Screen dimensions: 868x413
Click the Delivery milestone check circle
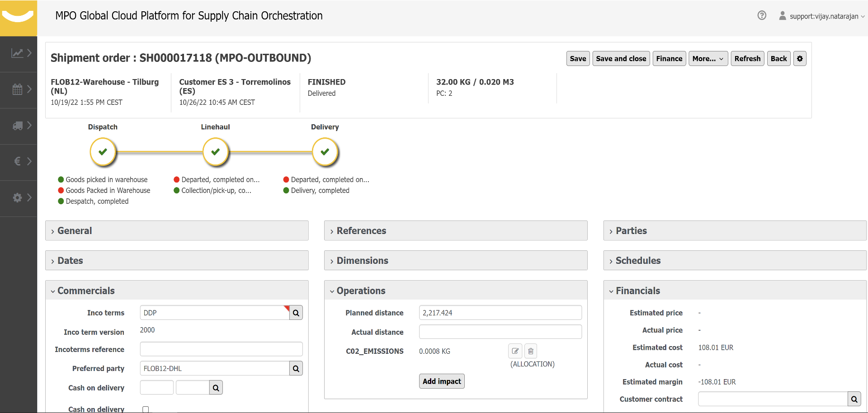point(325,152)
